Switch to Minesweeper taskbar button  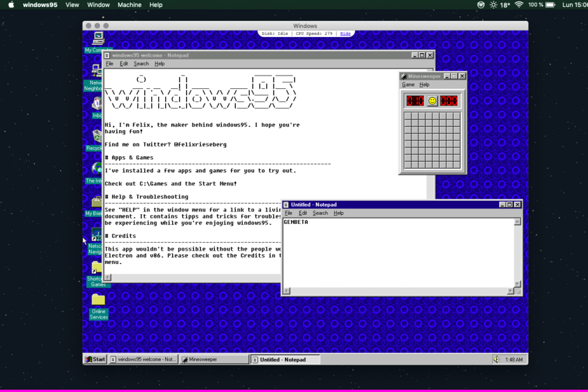pyautogui.click(x=214, y=359)
